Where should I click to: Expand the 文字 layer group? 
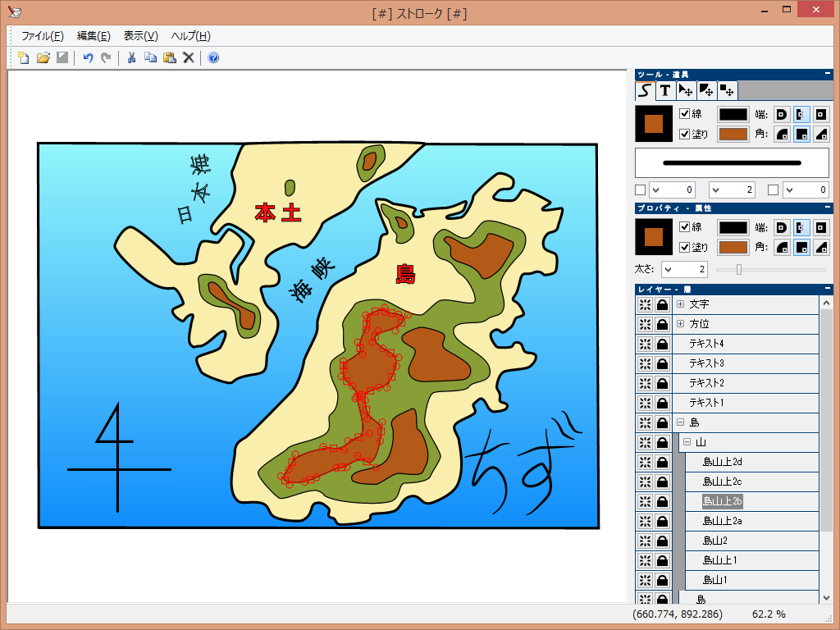680,304
